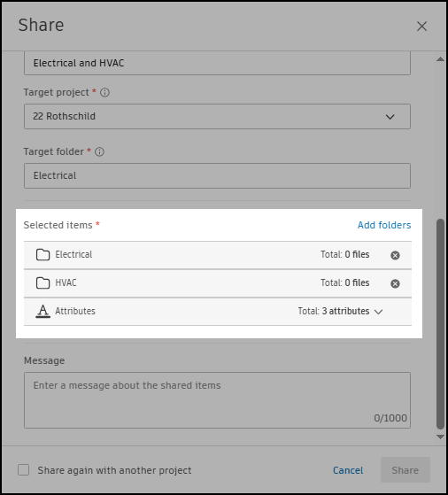448x495 pixels.
Task: Remove the HVAC folder from selected items
Action: pyautogui.click(x=395, y=283)
